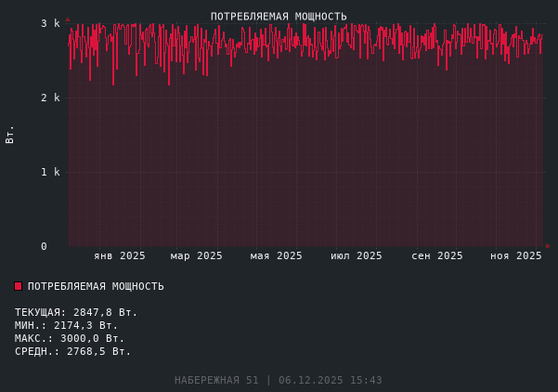
Task: Click the red arrow atop the Y axis
Action: [68, 20]
